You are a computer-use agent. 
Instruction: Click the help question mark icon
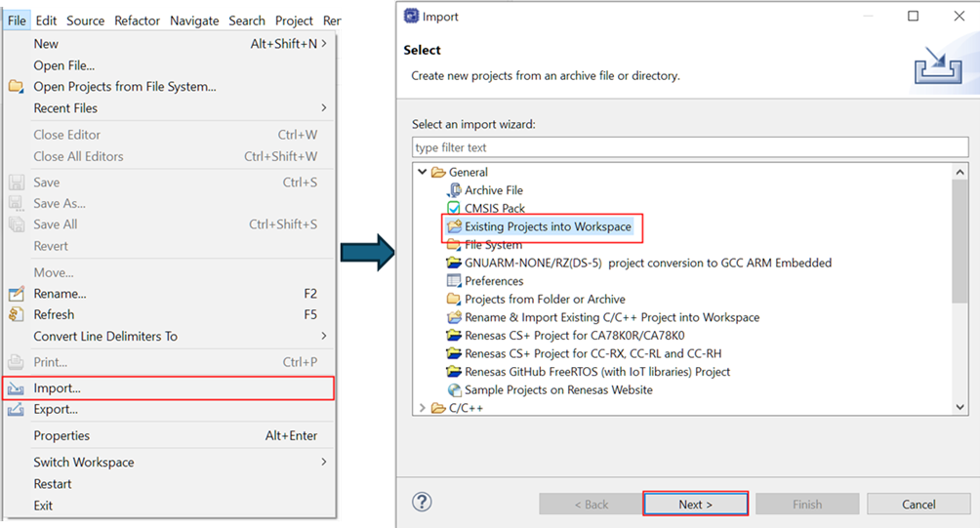[422, 502]
